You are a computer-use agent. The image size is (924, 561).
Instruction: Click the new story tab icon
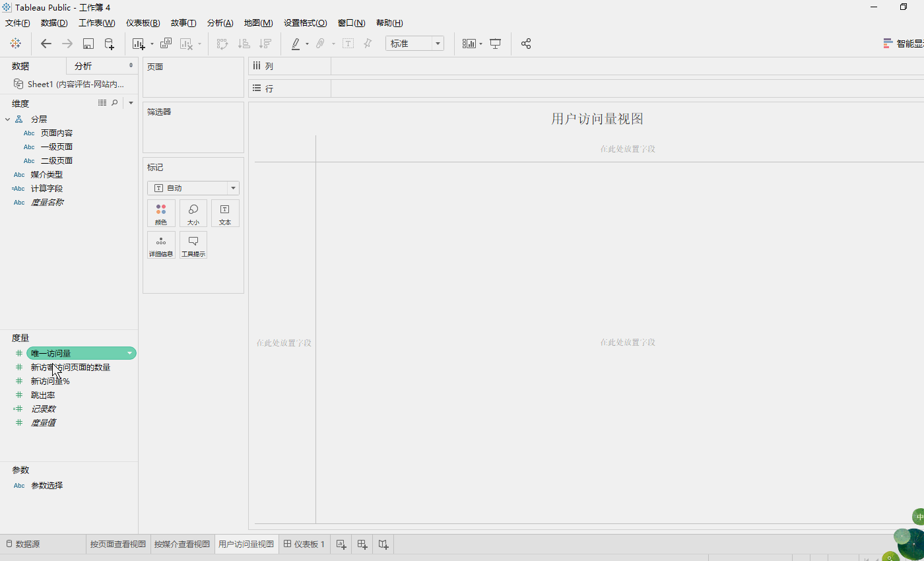pyautogui.click(x=383, y=544)
